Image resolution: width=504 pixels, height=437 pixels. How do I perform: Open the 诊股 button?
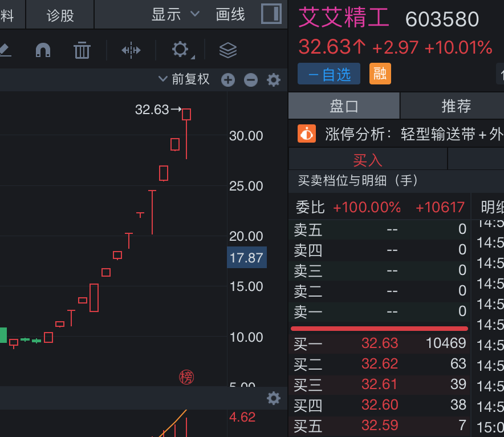coord(60,15)
